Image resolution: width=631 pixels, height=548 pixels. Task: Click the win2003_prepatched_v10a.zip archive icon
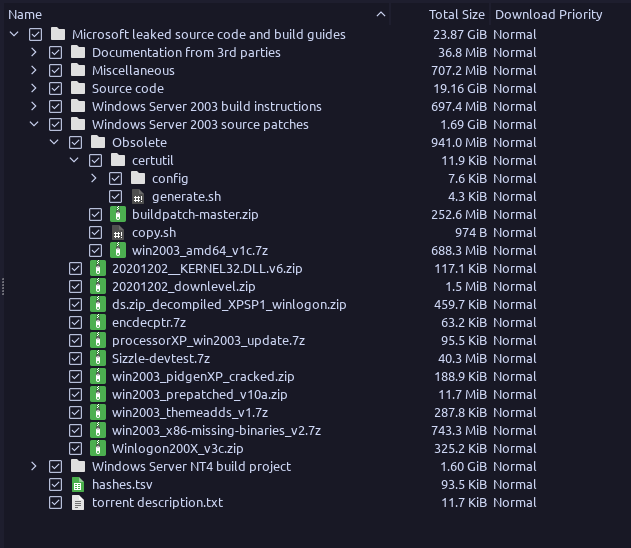[98, 394]
